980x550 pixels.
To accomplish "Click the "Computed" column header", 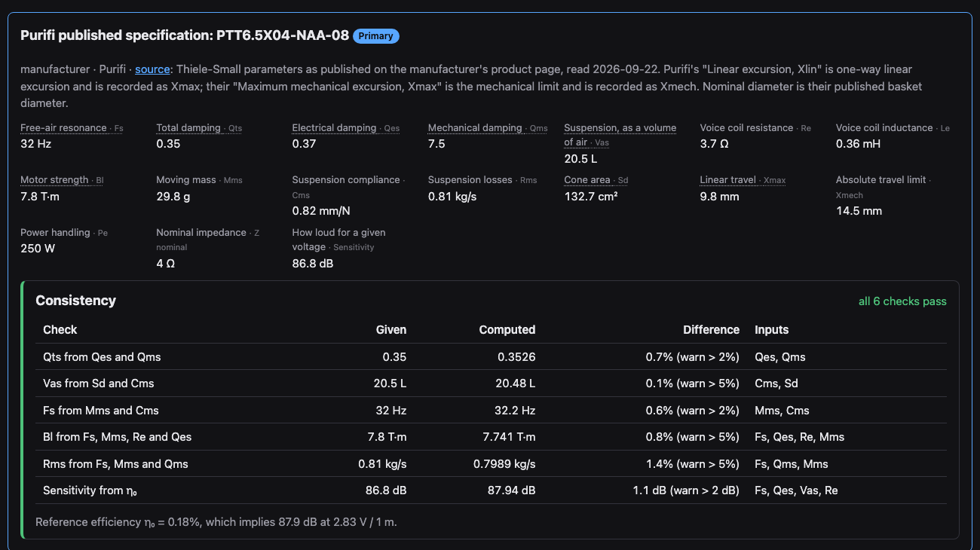I will coord(507,330).
